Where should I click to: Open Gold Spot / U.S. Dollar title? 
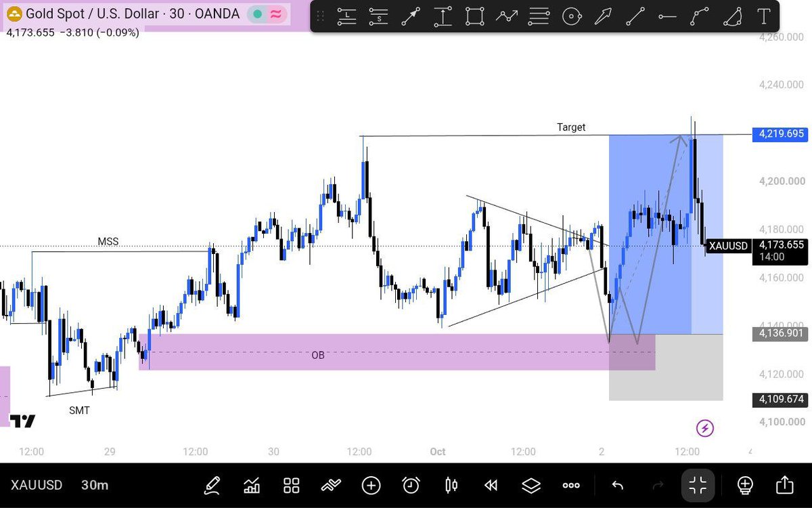(x=133, y=14)
